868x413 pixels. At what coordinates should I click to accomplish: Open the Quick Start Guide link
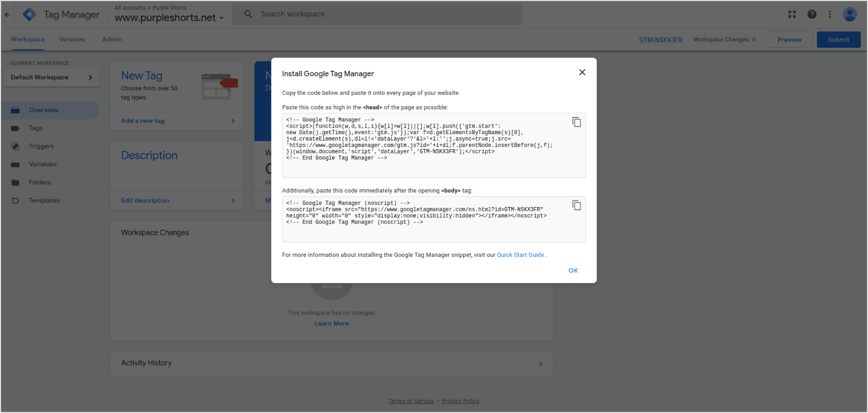520,255
